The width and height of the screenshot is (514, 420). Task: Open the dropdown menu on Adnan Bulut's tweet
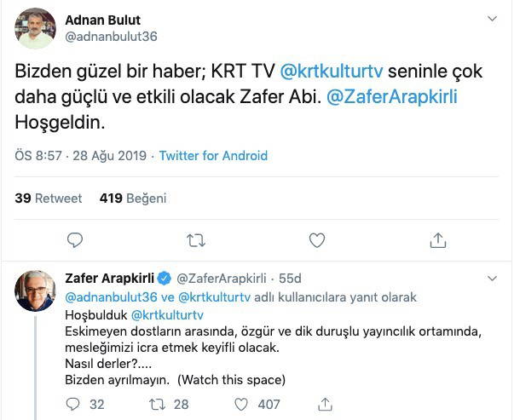[x=492, y=19]
